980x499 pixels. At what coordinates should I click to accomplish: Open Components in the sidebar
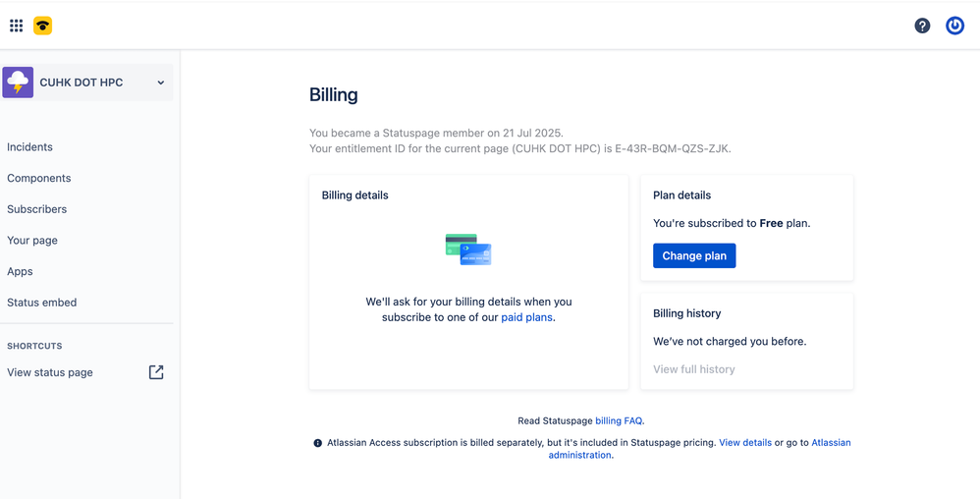(38, 178)
